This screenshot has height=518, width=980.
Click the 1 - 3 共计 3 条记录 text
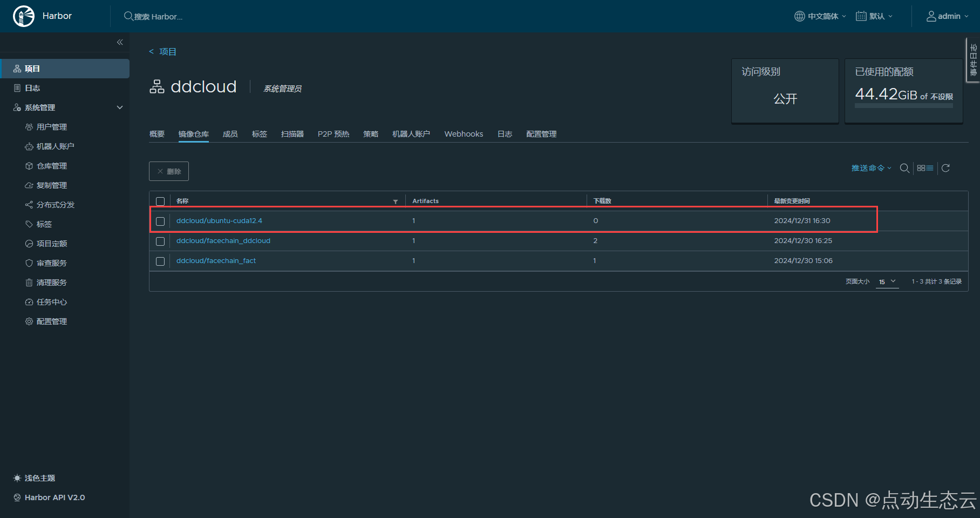pyautogui.click(x=937, y=281)
